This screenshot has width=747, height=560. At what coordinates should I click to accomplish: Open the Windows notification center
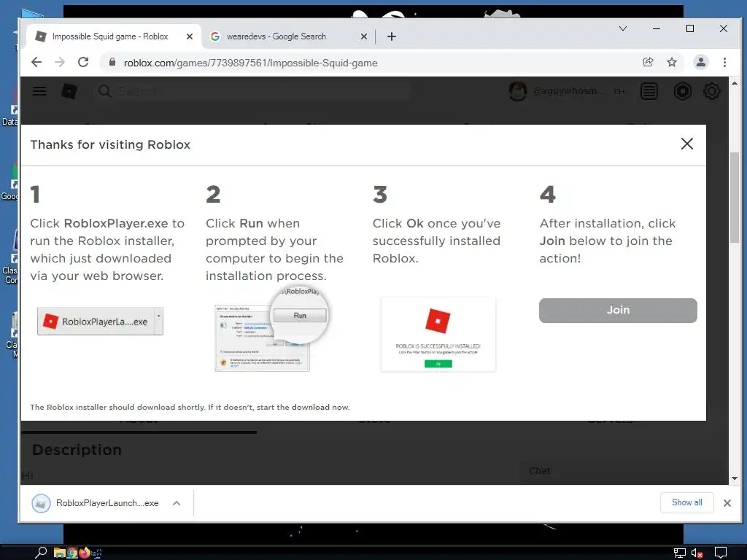click(721, 553)
